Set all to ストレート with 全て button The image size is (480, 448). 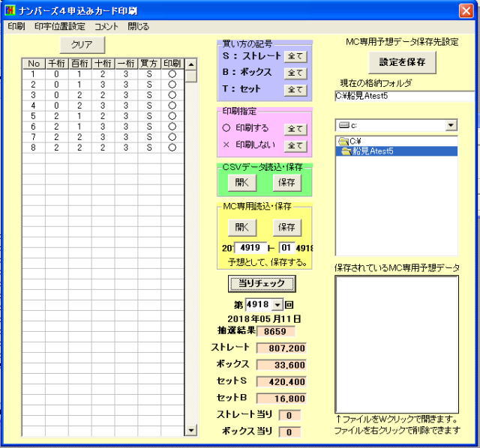click(295, 56)
